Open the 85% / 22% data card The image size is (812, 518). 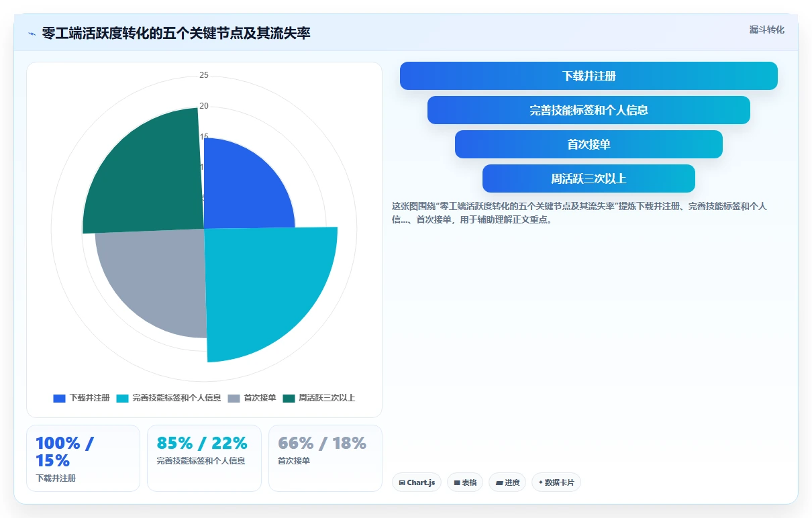click(204, 458)
